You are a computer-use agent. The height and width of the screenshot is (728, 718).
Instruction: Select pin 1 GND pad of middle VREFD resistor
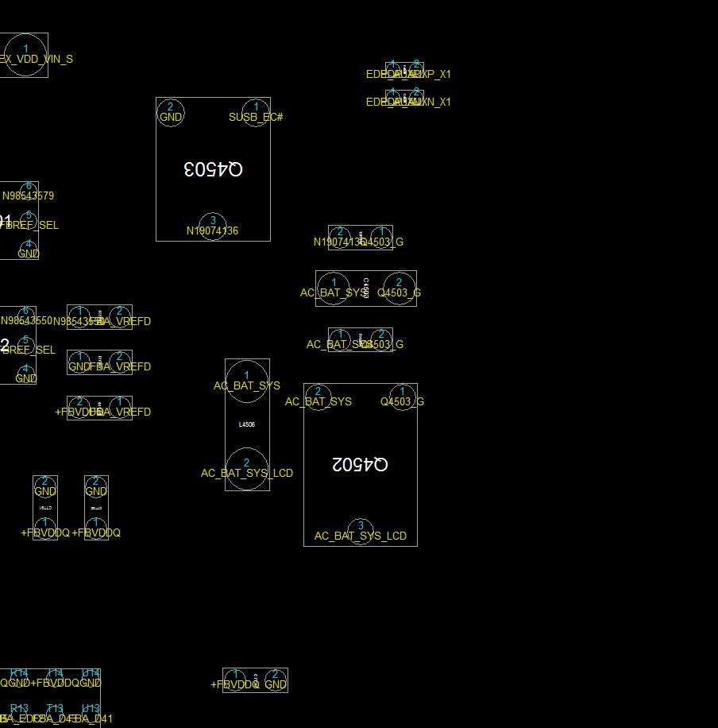(79, 362)
